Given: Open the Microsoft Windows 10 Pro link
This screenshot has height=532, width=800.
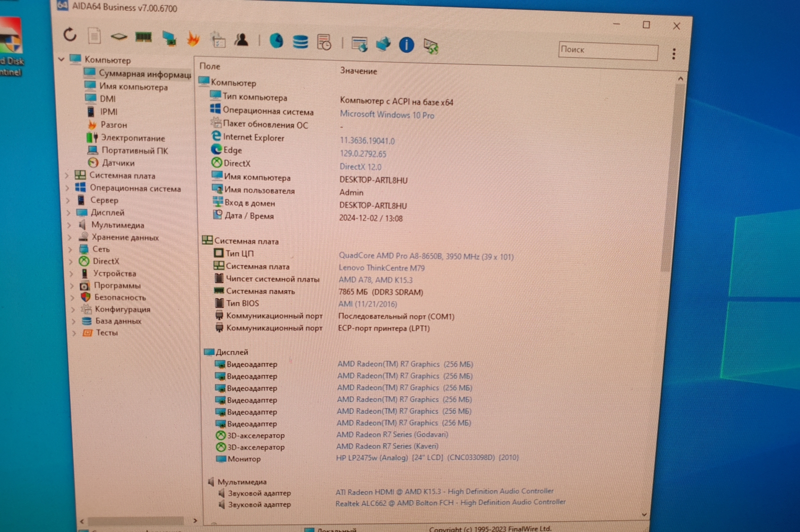Looking at the screenshot, I should click(387, 115).
